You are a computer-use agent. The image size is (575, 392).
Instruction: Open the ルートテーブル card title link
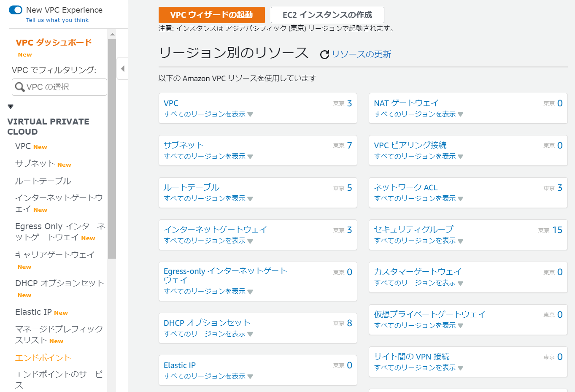(192, 187)
